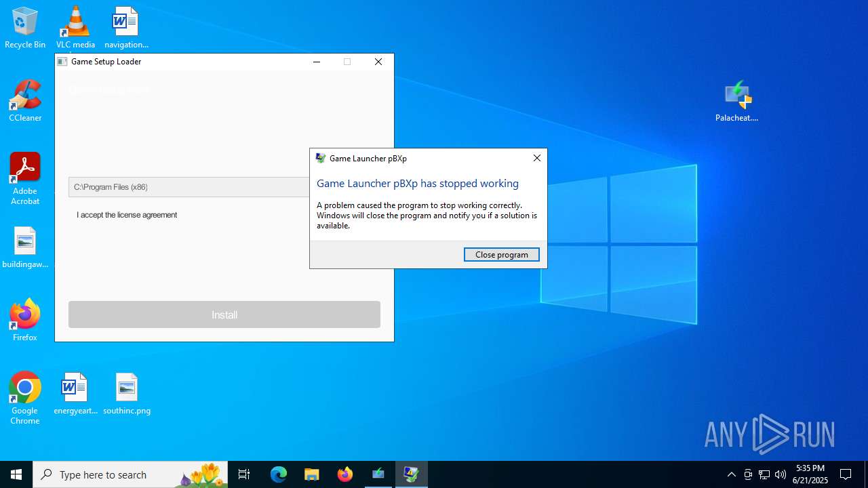This screenshot has height=488, width=868.
Task: Select the navigation Word document icon
Action: 126,28
